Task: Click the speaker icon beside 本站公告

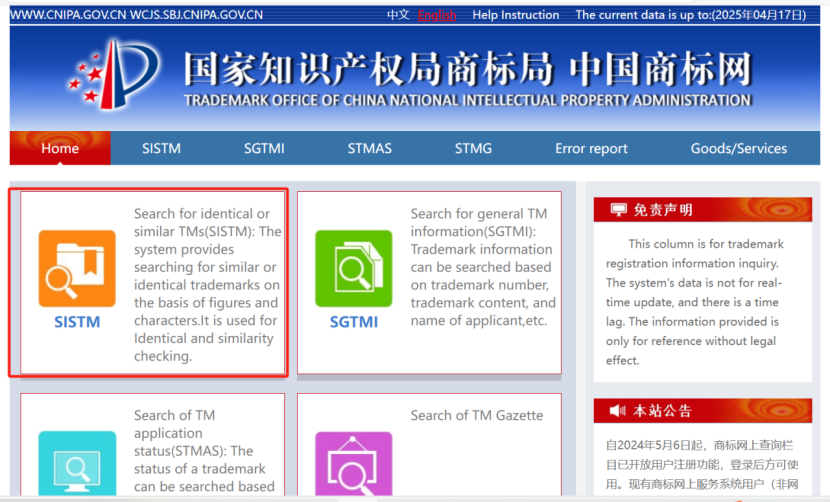Action: [617, 410]
